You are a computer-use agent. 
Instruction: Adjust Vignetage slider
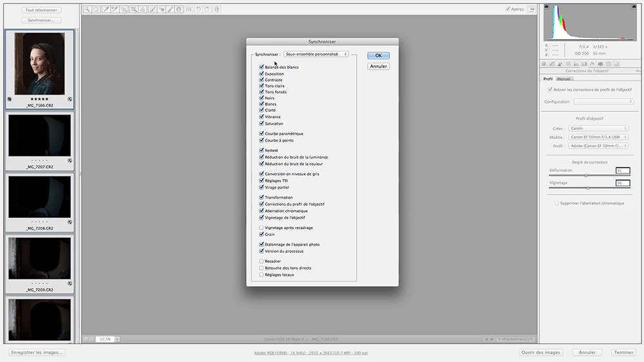[588, 188]
